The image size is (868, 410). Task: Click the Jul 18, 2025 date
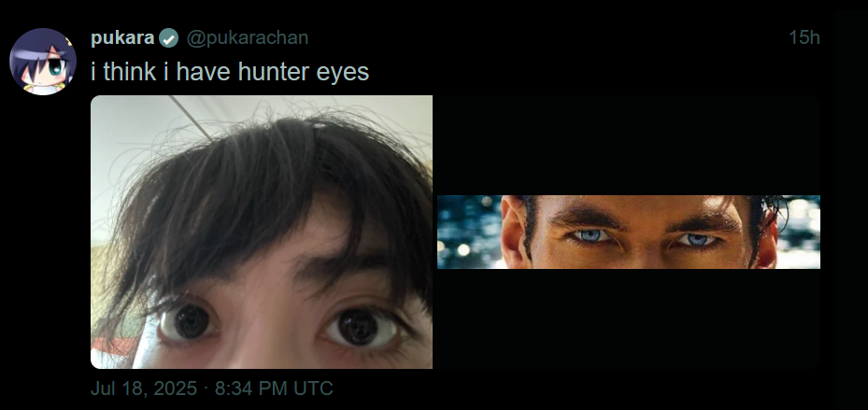tap(143, 388)
